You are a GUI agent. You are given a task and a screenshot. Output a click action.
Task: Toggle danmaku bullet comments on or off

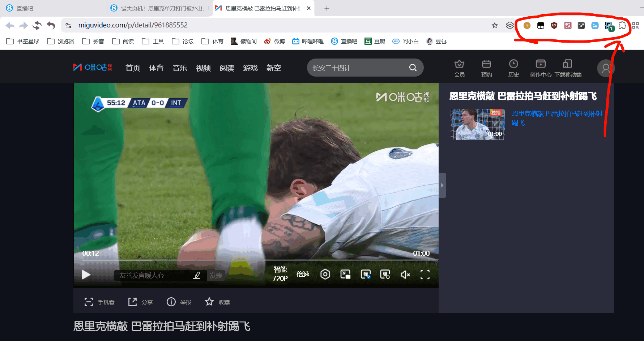click(x=366, y=275)
